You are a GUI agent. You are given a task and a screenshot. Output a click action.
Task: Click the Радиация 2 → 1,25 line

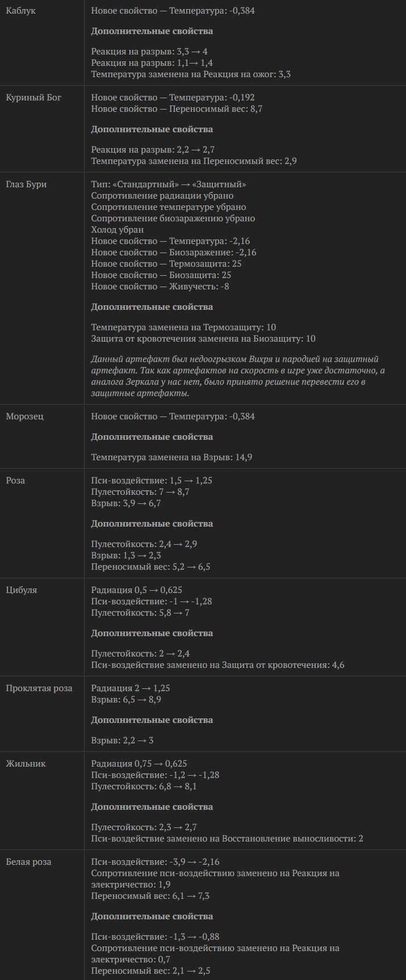(131, 688)
